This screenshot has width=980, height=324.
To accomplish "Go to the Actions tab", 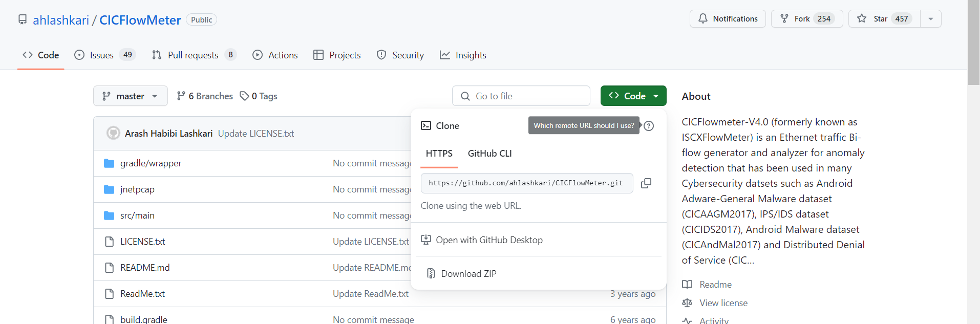I will (x=275, y=55).
